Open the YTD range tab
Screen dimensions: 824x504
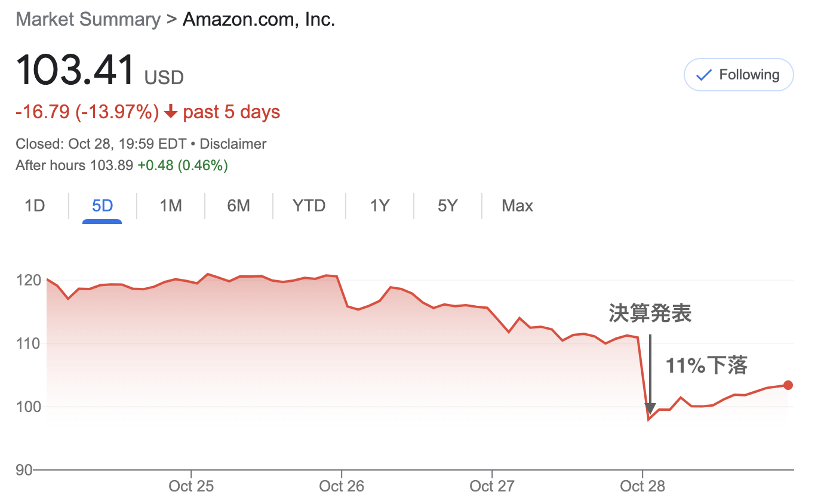tap(309, 206)
